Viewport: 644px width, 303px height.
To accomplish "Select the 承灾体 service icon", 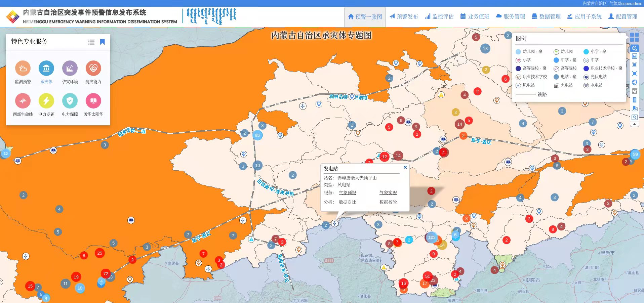I will coord(46,69).
